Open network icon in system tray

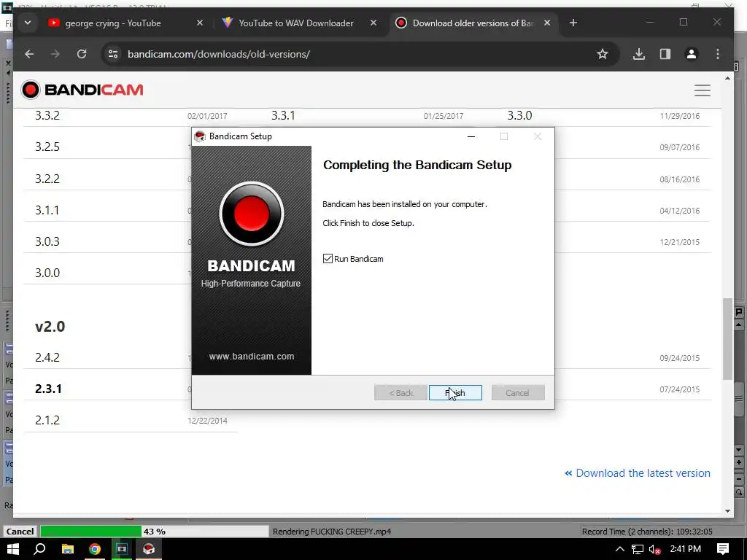(638, 549)
